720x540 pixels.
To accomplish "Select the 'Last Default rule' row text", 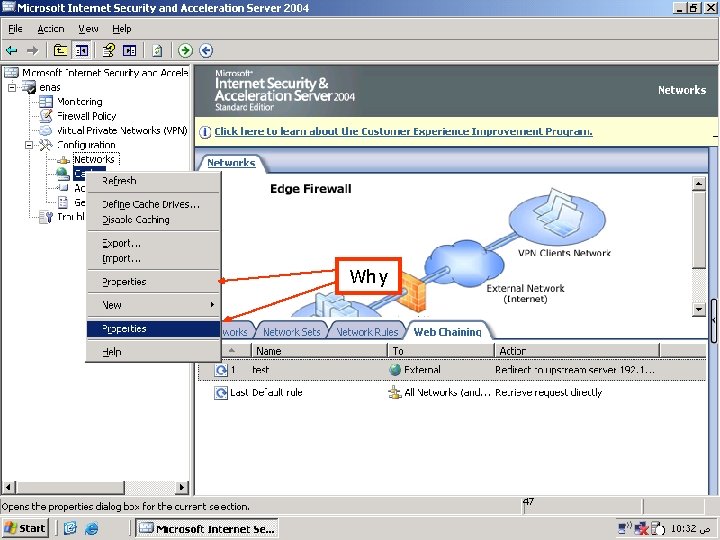I will point(266,392).
